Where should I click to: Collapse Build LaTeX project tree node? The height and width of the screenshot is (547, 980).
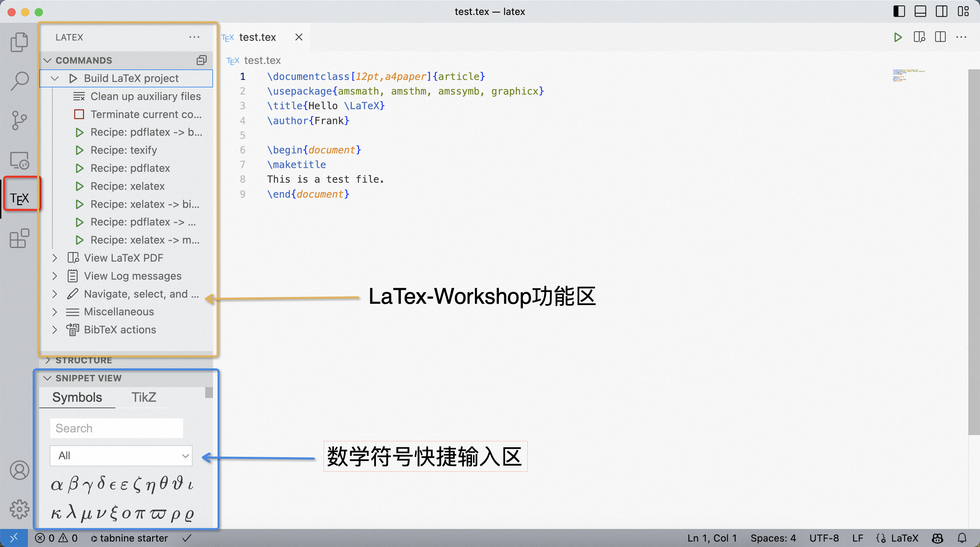coord(55,78)
